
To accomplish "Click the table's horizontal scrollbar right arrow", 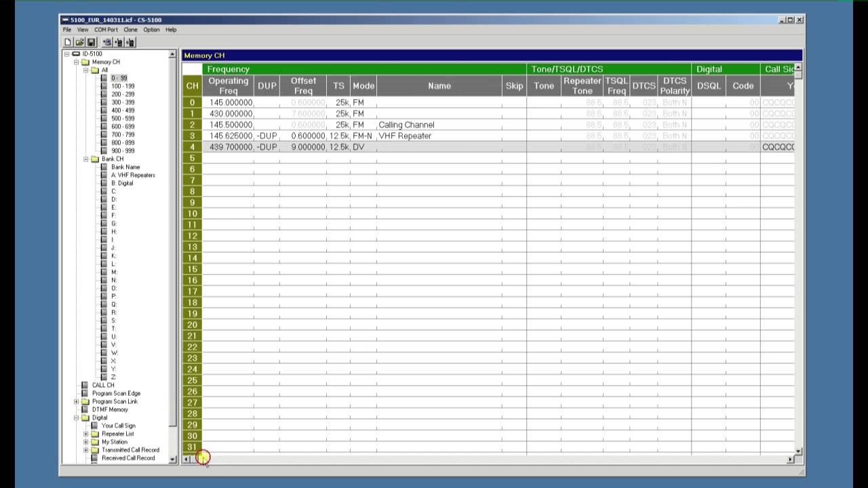I will pyautogui.click(x=790, y=460).
